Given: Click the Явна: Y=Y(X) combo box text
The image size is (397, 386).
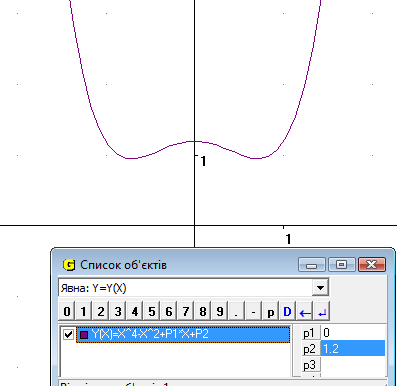Looking at the screenshot, I should [x=94, y=288].
